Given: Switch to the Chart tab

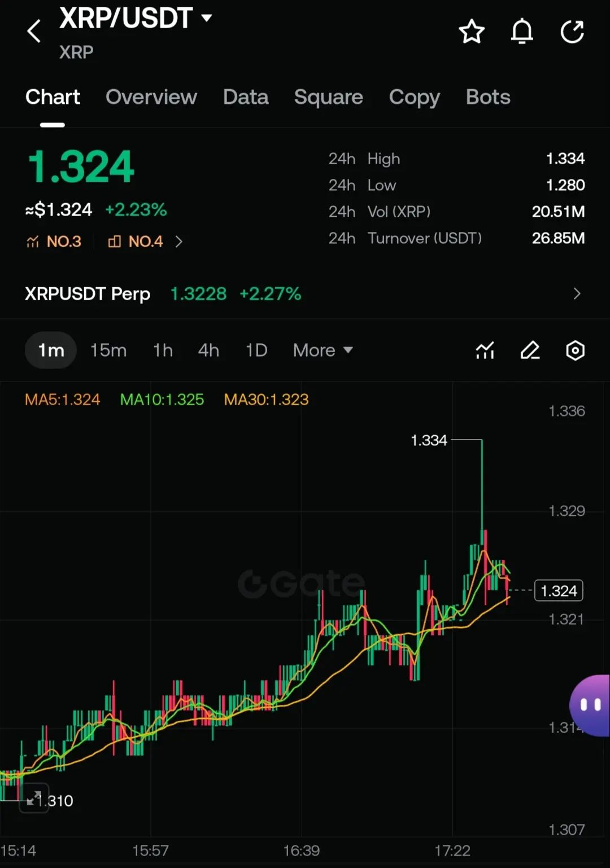Looking at the screenshot, I should [x=53, y=97].
